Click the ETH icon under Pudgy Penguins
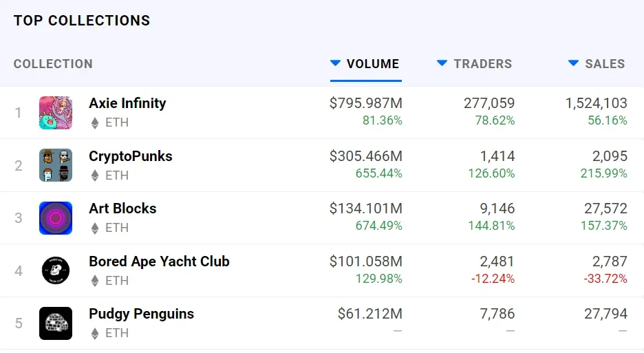 (95, 334)
